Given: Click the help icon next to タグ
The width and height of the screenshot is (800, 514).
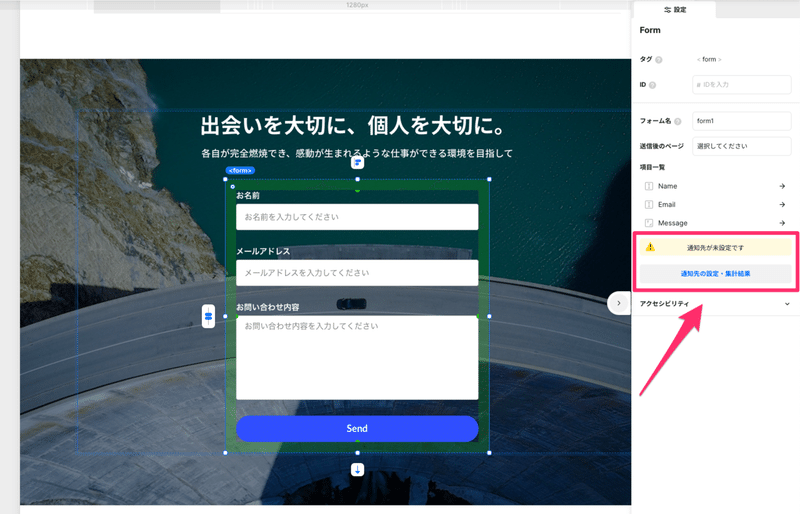Looking at the screenshot, I should click(659, 60).
